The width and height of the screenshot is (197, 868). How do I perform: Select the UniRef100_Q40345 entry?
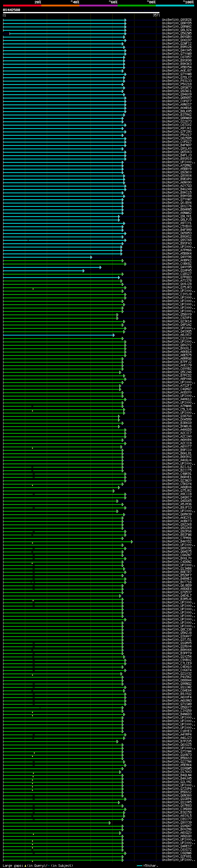pyautogui.click(x=177, y=50)
